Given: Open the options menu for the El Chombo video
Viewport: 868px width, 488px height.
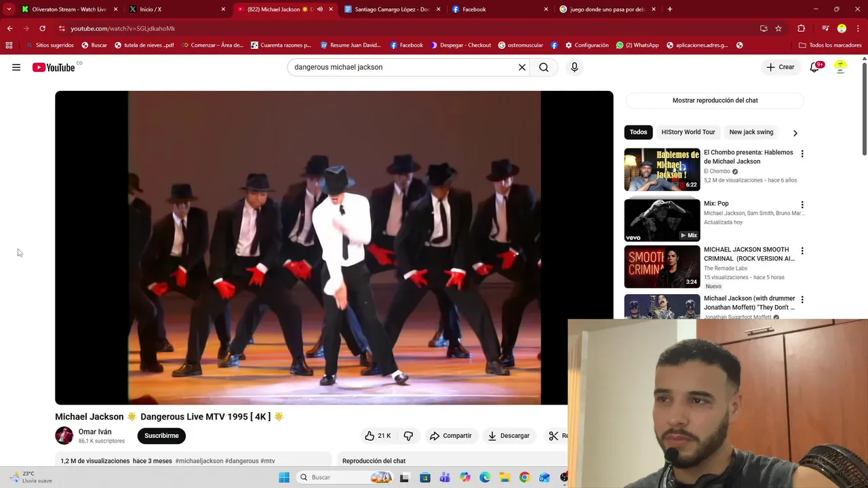Looking at the screenshot, I should tap(802, 154).
